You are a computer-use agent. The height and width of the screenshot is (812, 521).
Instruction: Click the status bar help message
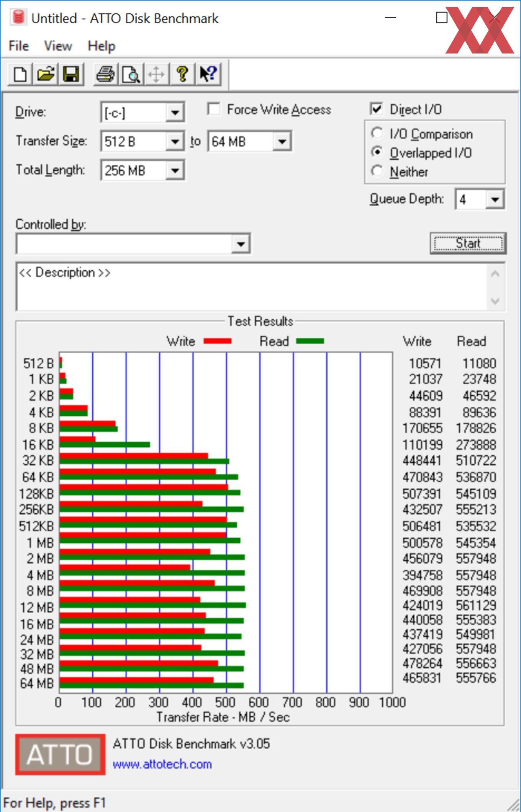tap(54, 802)
